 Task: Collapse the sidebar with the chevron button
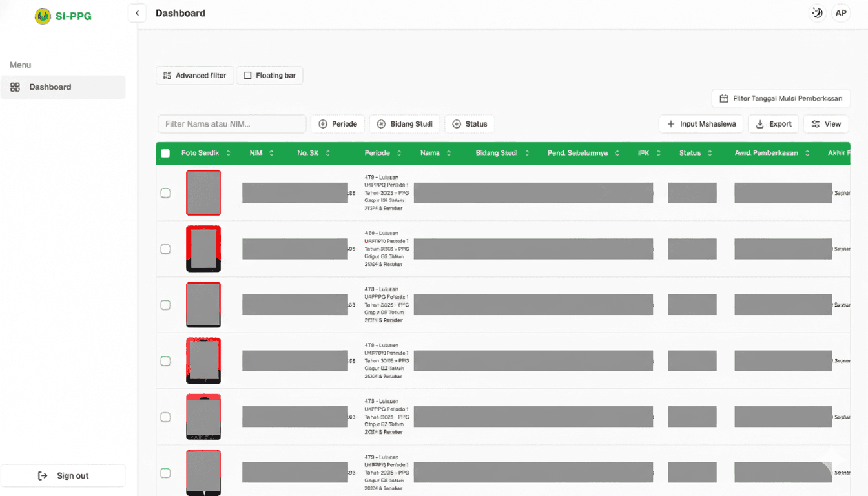pos(137,13)
